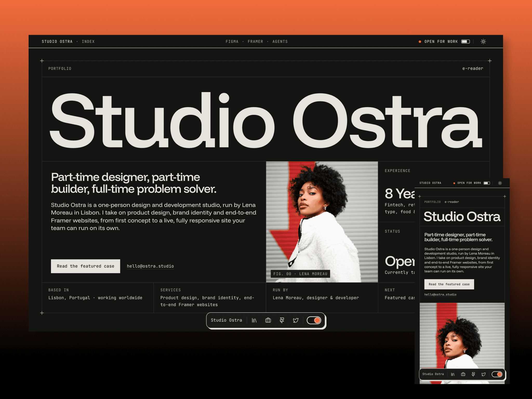The height and width of the screenshot is (399, 532).
Task: Click 'Lisbon, Portugal · working worldwide' text
Action: [95, 298]
